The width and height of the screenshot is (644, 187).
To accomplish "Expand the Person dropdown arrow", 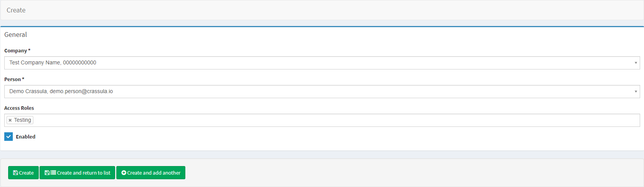I will point(635,92).
